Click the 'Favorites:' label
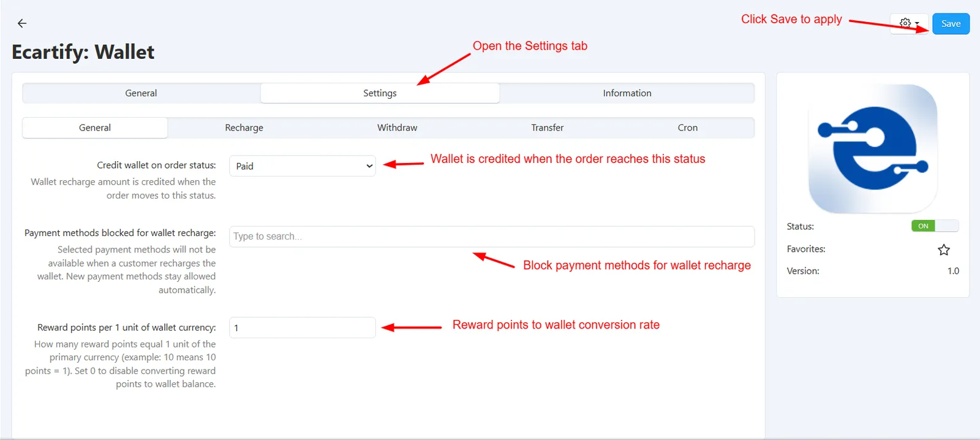The image size is (980, 440). [x=806, y=249]
